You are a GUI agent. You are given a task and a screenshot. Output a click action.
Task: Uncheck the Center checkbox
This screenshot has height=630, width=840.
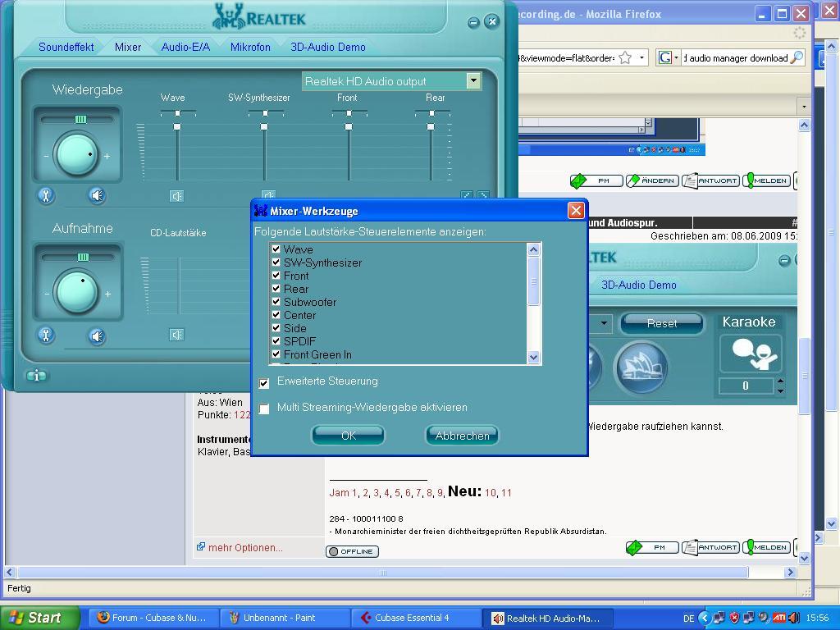[x=276, y=315]
